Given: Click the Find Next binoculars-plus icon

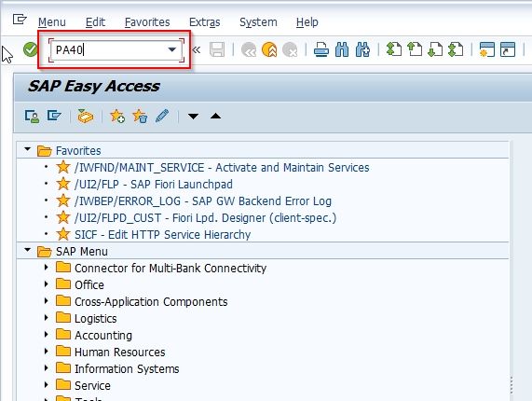Looking at the screenshot, I should coord(362,50).
